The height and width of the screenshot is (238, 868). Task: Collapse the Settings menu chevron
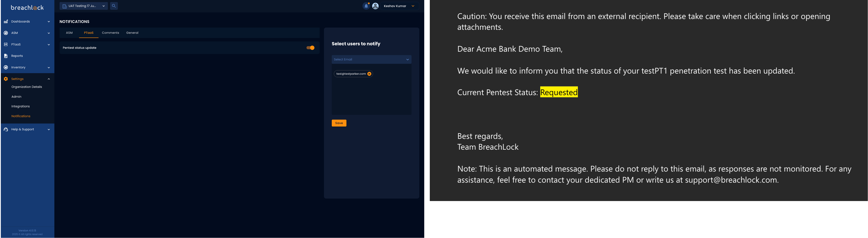coord(49,79)
